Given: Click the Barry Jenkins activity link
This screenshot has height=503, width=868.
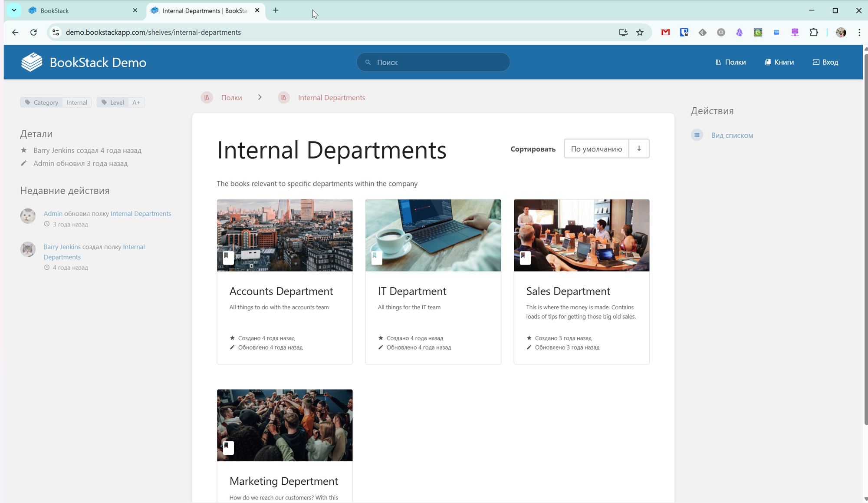Looking at the screenshot, I should (x=62, y=247).
